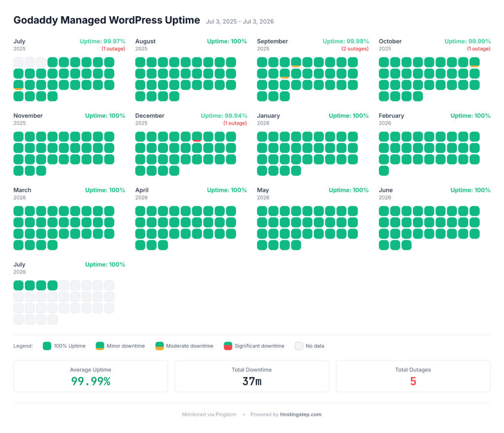Click the January uptime 100% label
Viewport: 504px width, 433px height.
349,115
